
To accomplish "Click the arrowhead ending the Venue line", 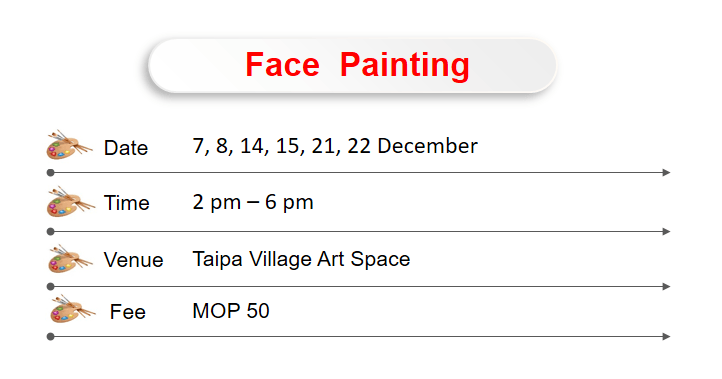I will tap(666, 286).
